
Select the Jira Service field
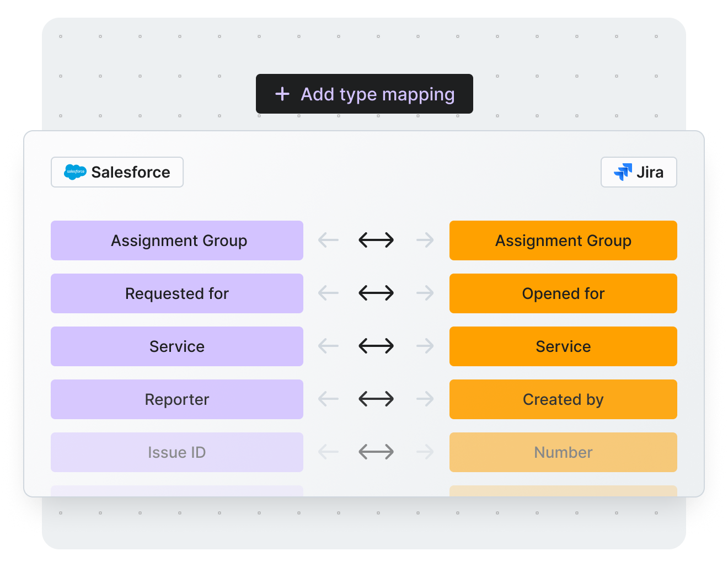click(x=563, y=346)
